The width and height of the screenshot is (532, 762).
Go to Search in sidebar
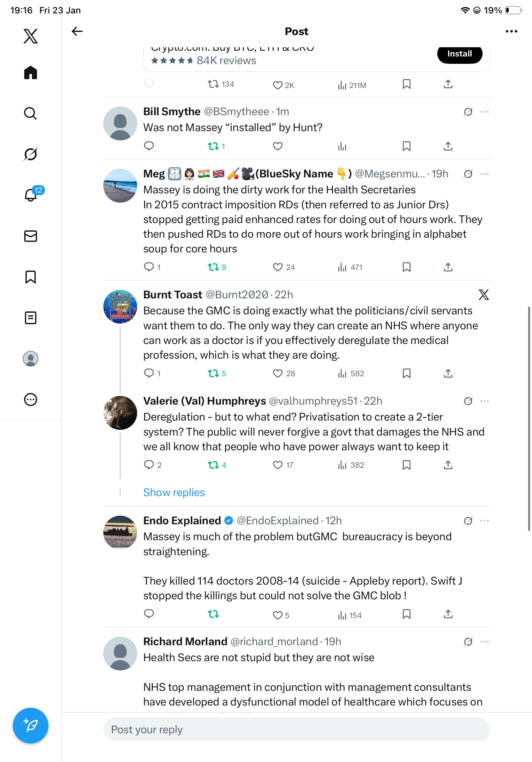point(31,113)
